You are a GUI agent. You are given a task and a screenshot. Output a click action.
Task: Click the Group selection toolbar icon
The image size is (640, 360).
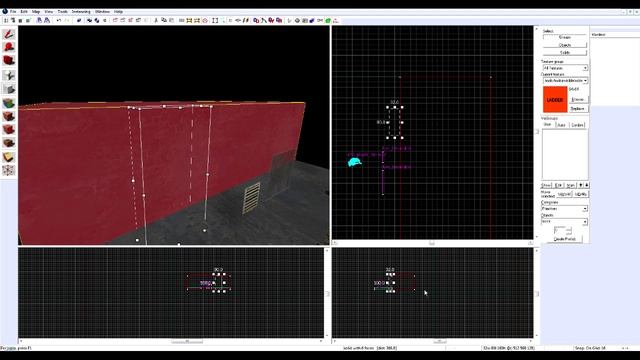(x=89, y=20)
